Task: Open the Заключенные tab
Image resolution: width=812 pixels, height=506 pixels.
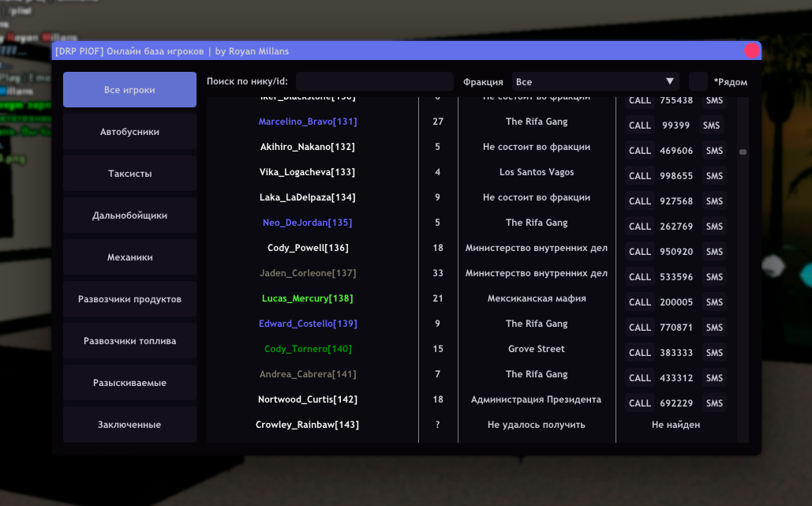Action: click(x=129, y=425)
